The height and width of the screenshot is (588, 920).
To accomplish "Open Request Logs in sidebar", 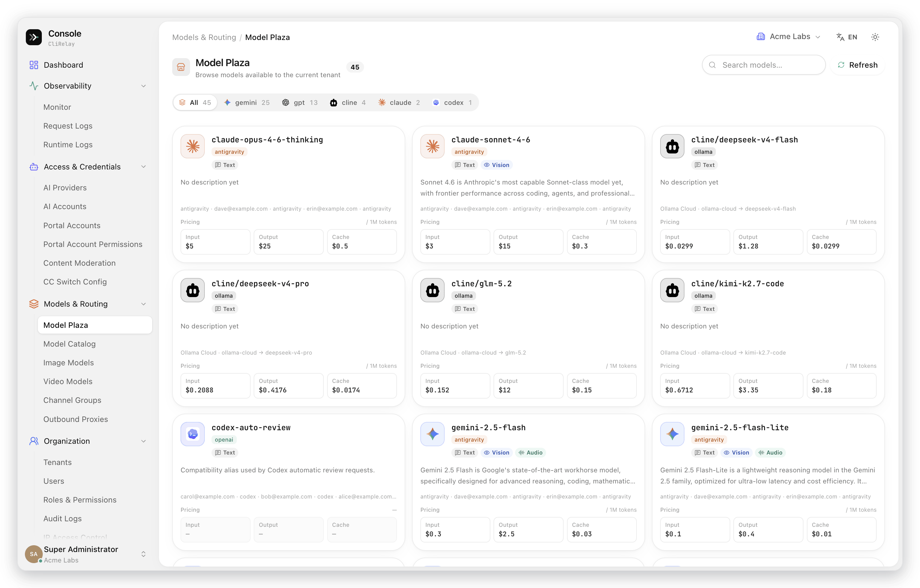I will click(68, 126).
